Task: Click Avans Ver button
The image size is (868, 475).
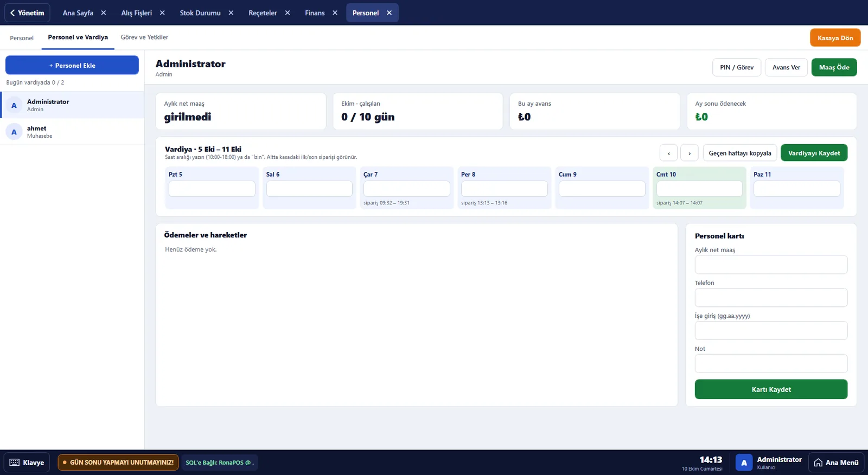Action: click(786, 67)
